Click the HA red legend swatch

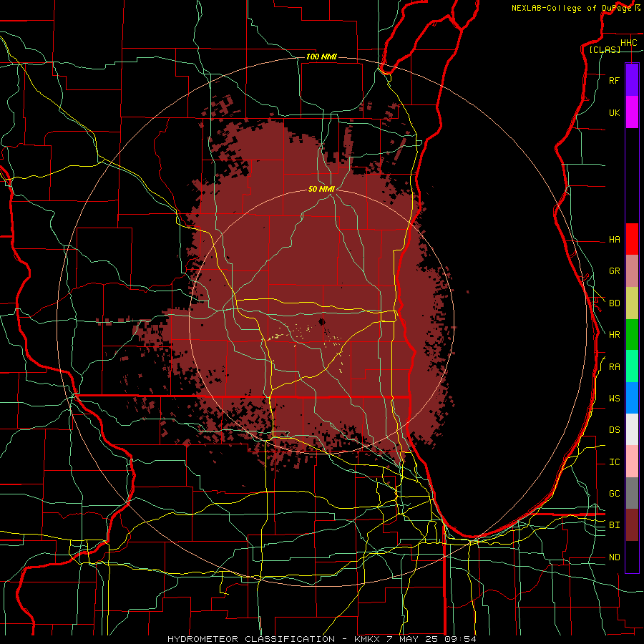(x=632, y=239)
